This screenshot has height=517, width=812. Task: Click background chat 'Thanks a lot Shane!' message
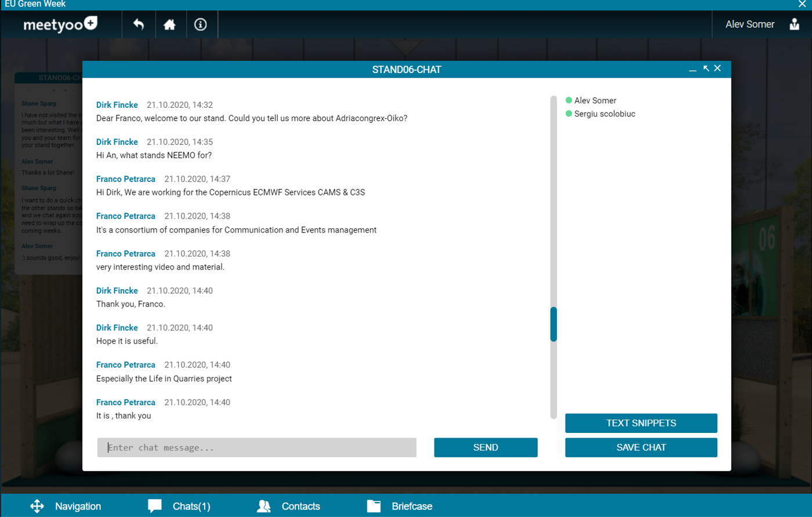[x=48, y=173]
